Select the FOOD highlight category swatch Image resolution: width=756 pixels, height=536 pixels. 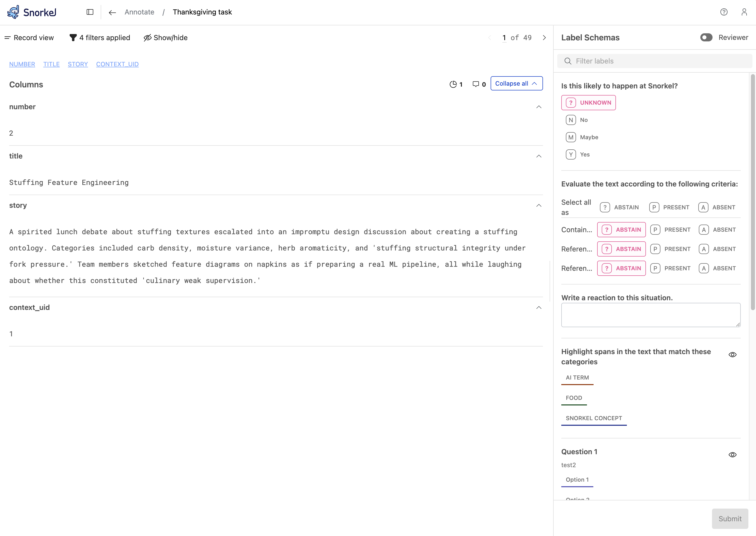click(574, 398)
